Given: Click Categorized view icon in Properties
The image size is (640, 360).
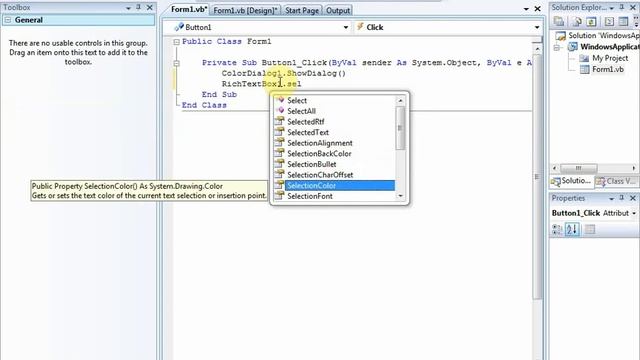Looking at the screenshot, I should [557, 229].
